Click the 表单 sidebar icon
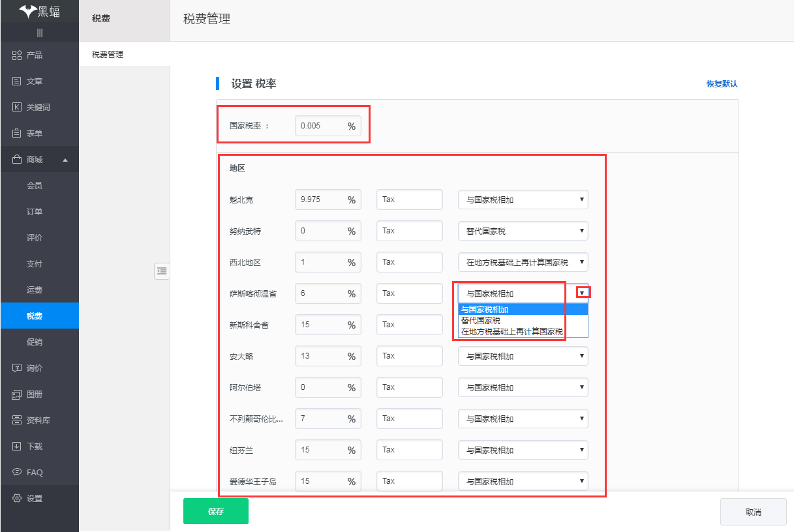This screenshot has width=794, height=532. pyautogui.click(x=31, y=133)
